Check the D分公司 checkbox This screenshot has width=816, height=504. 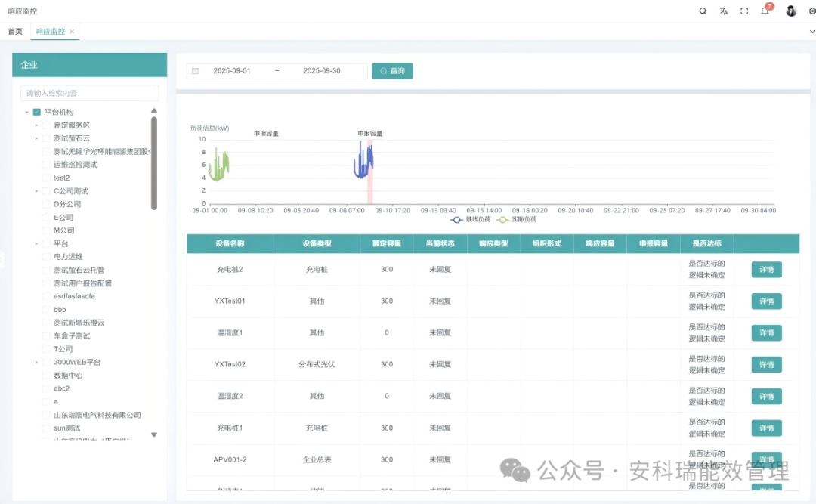46,204
